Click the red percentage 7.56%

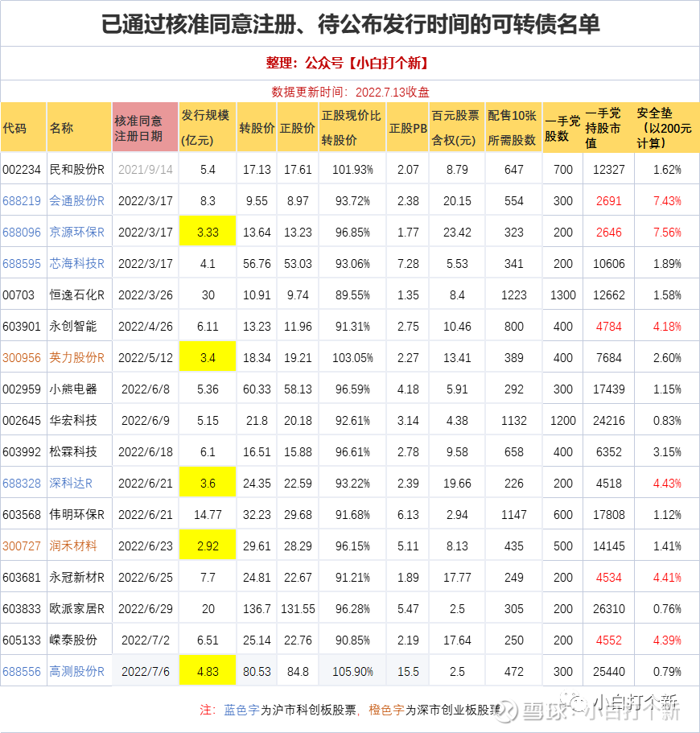click(667, 232)
